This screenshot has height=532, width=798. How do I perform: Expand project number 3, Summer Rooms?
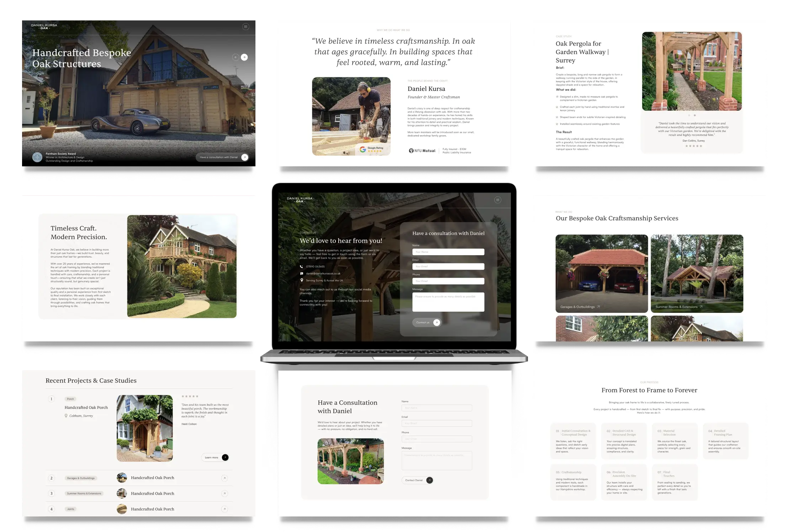[x=52, y=494]
